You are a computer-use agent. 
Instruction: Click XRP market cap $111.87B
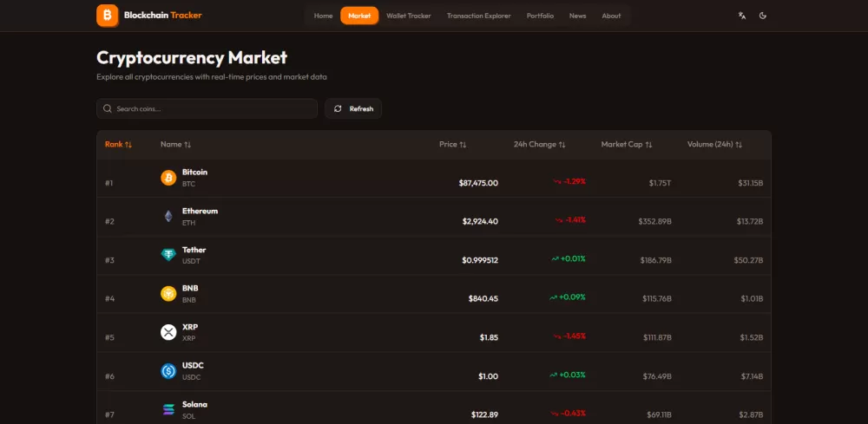657,337
